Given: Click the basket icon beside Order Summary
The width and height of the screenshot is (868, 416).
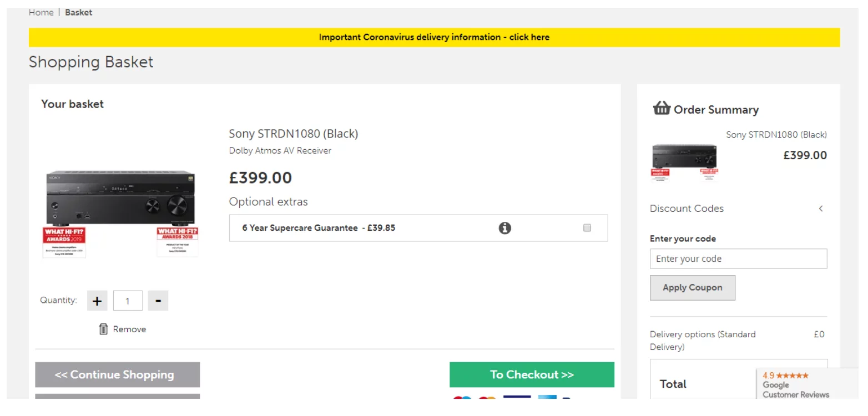Looking at the screenshot, I should pyautogui.click(x=662, y=108).
